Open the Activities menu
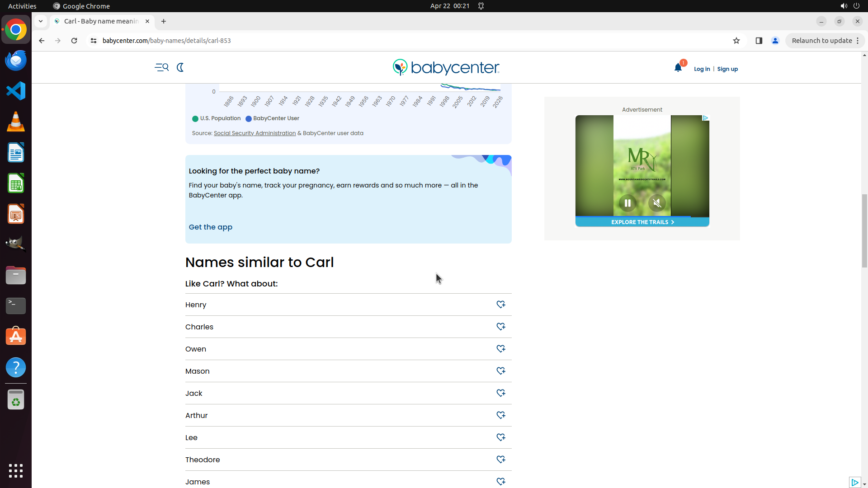The width and height of the screenshot is (868, 488). pos(22,6)
